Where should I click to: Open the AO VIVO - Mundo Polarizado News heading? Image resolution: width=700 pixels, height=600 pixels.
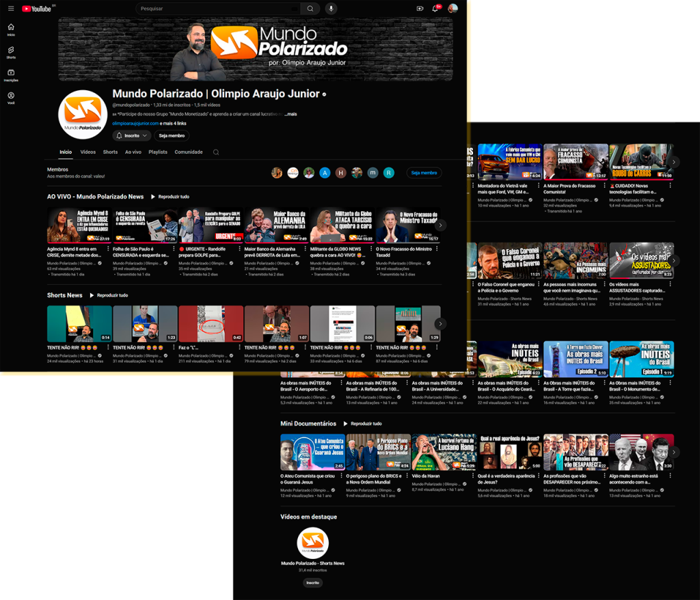96,197
